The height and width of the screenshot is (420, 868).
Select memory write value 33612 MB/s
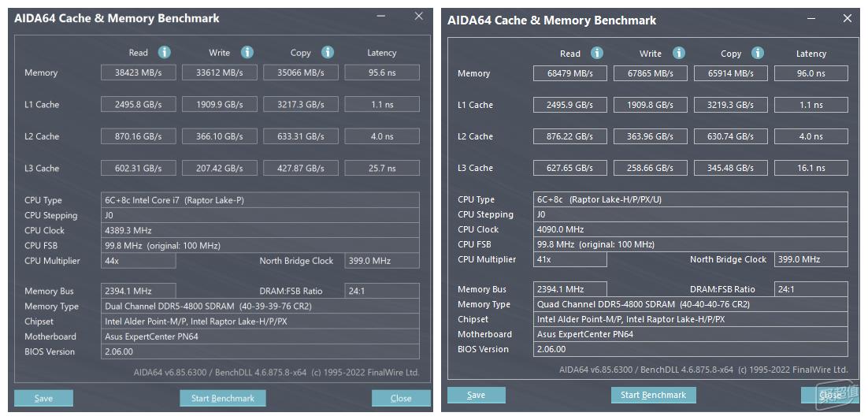coord(219,72)
